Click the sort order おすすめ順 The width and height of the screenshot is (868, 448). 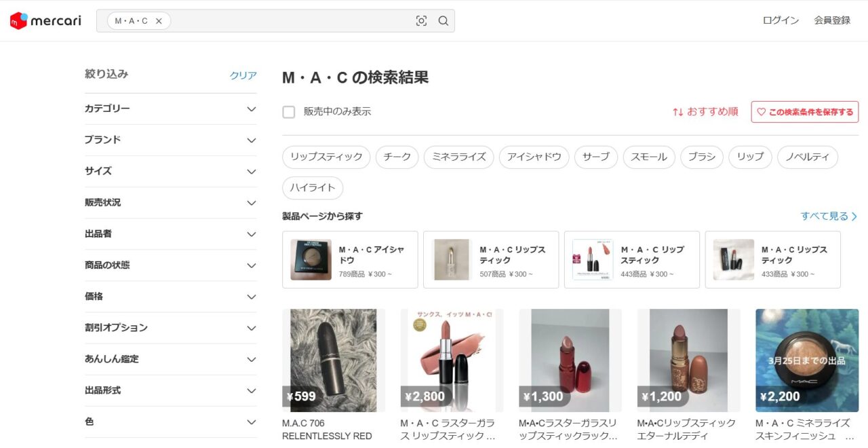pyautogui.click(x=705, y=112)
